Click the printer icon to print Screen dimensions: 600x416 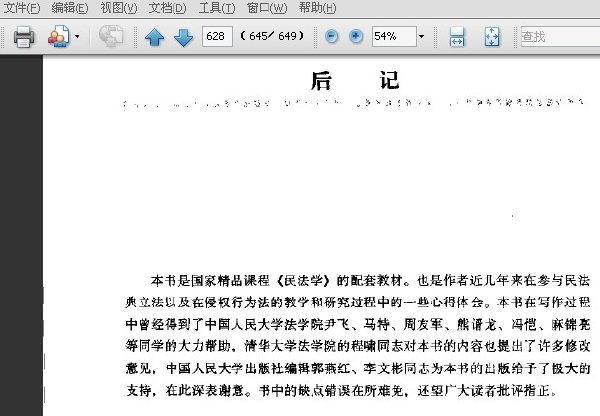(x=24, y=37)
